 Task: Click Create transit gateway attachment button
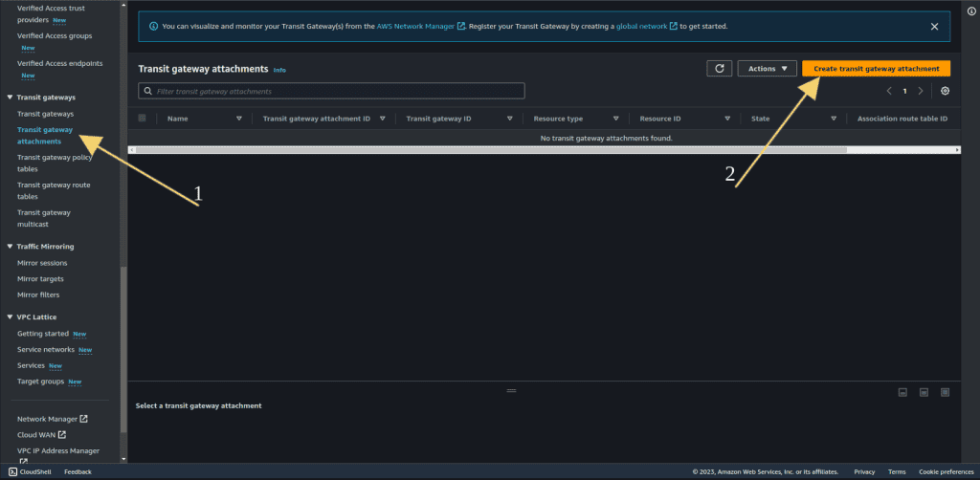tap(876, 69)
